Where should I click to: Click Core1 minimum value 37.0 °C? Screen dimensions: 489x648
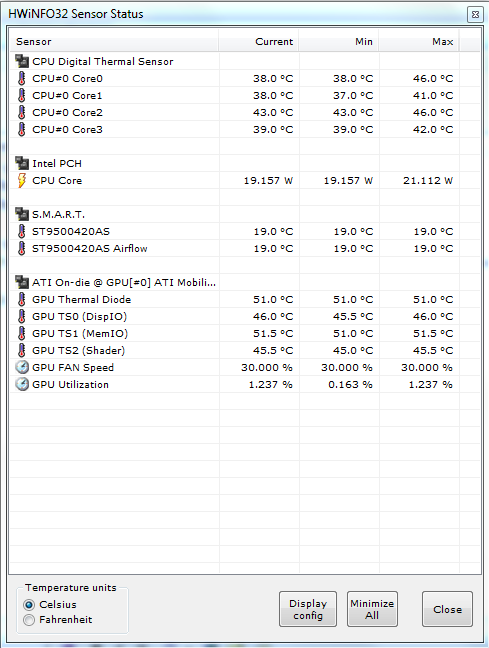point(353,95)
